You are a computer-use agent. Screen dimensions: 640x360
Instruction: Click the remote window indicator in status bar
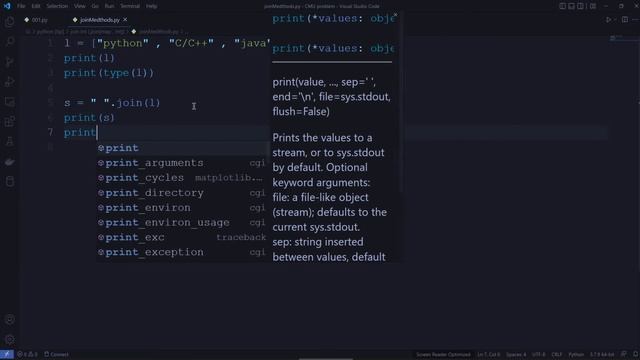pyautogui.click(x=7, y=354)
